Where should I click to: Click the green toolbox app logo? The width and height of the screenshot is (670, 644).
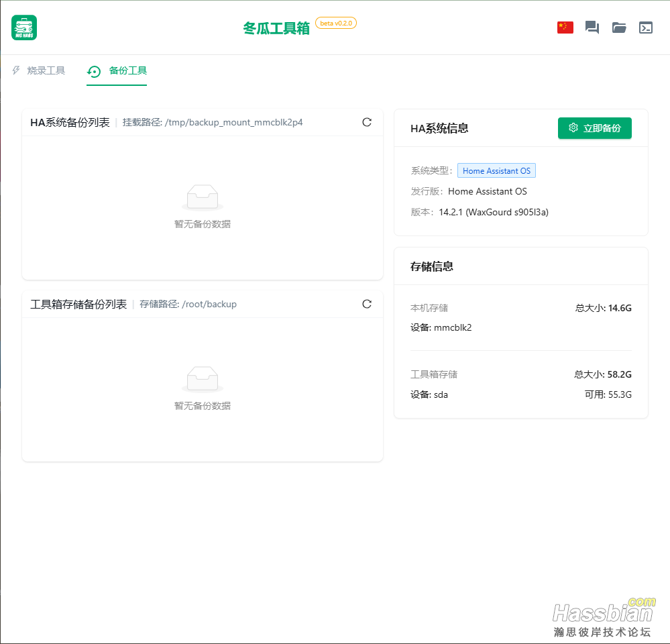click(x=24, y=28)
